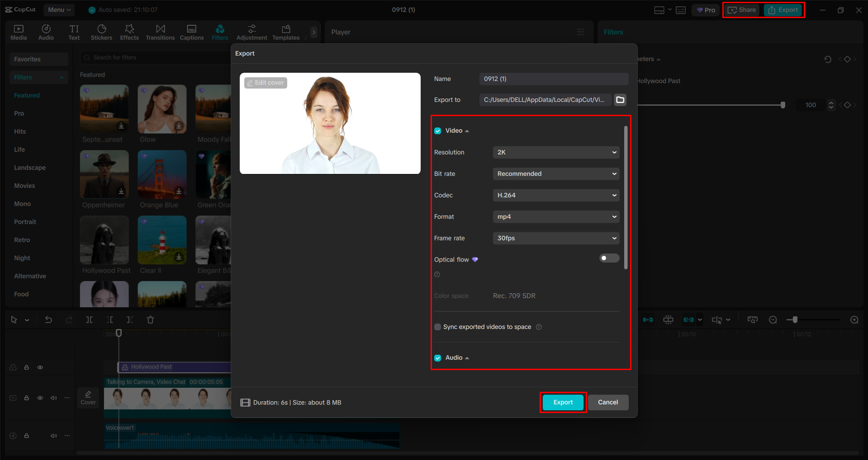Open the Audio panel
The width and height of the screenshot is (868, 460).
46,32
